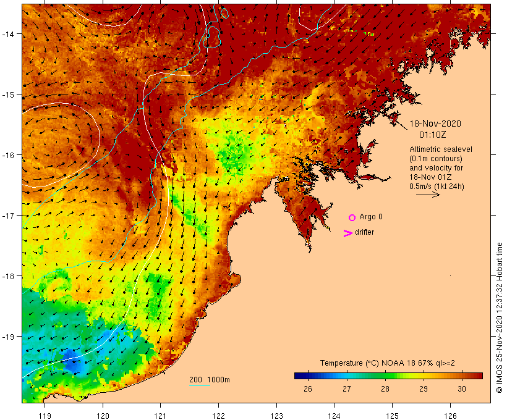The image size is (507, 420).
Task: Click the color bar value 27
Action: [347, 388]
